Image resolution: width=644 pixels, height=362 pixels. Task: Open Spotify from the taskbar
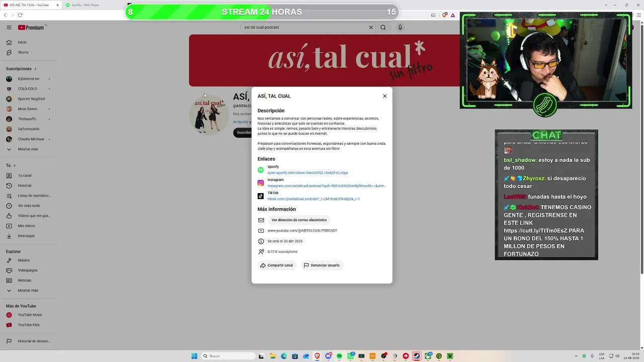tap(339, 356)
